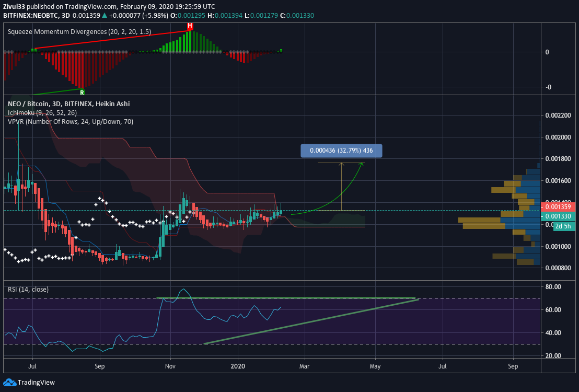This screenshot has height=392, width=579.
Task: Click the 80.00 RSI axis value
Action: (x=553, y=287)
